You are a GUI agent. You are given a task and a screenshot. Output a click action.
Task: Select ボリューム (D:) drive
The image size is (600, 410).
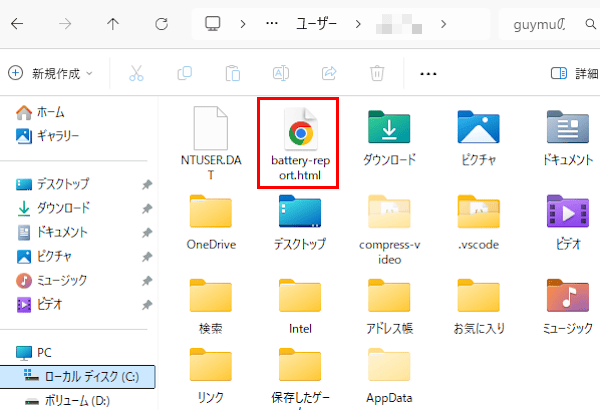click(x=67, y=401)
